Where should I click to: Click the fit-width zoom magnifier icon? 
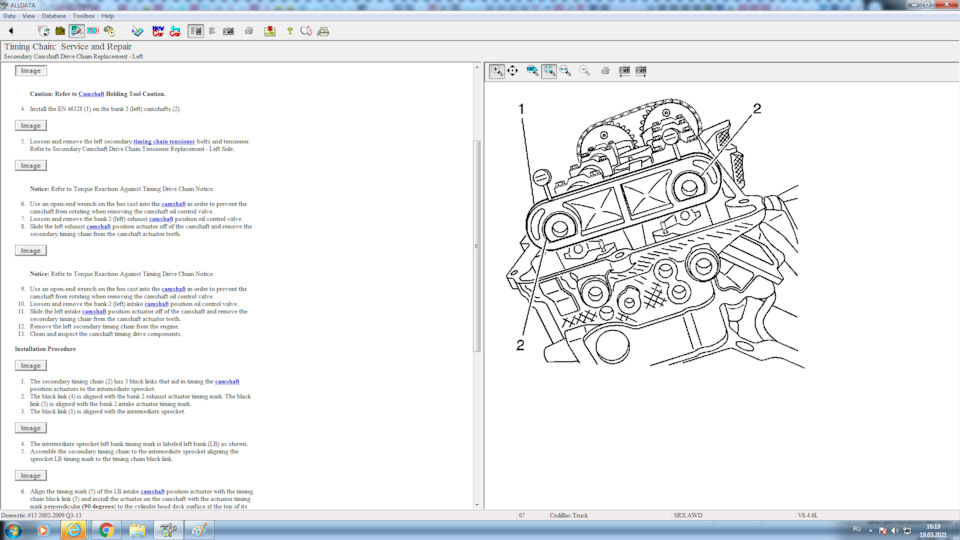[x=565, y=71]
